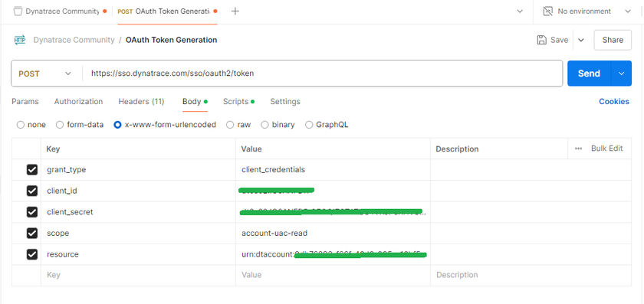Image resolution: width=644 pixels, height=304 pixels.
Task: Click the empty Value placeholder field
Action: coord(333,275)
